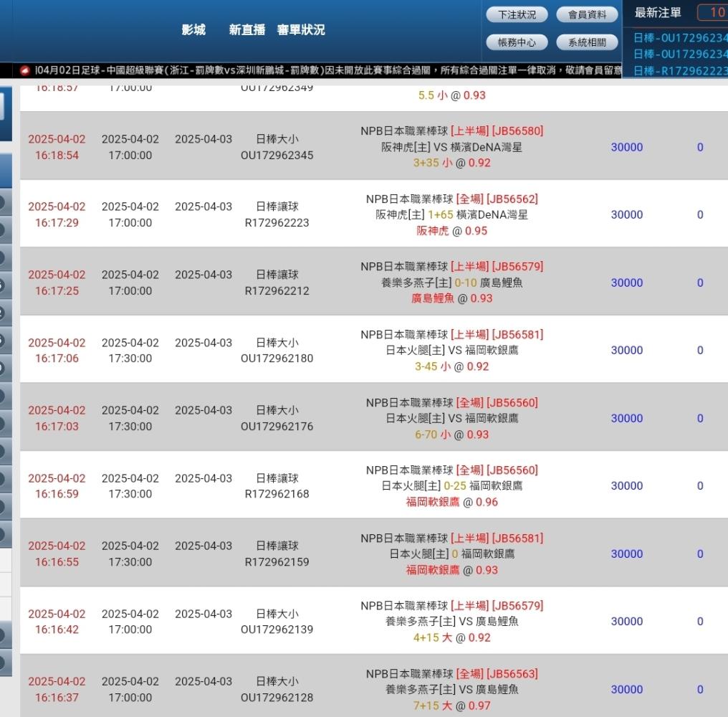Screen dimensions: 728x717
Task: Click bet time 16:16:59
Action: (57, 494)
